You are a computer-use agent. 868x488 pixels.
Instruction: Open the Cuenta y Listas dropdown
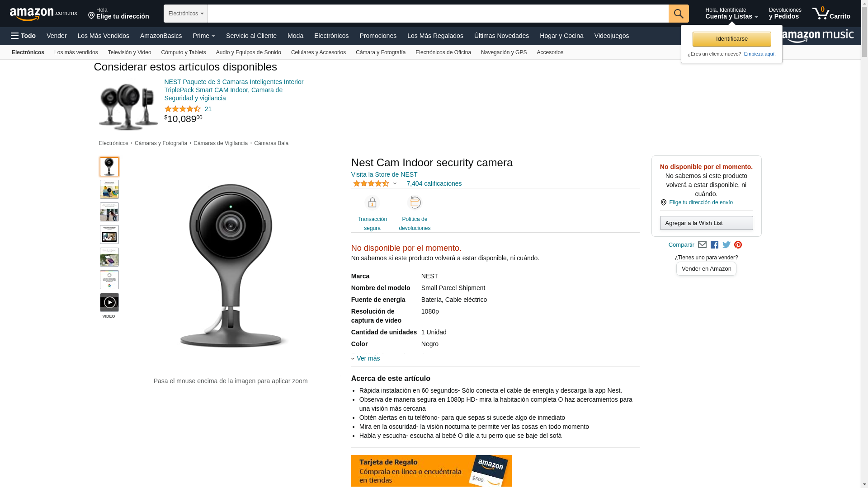tap(731, 14)
